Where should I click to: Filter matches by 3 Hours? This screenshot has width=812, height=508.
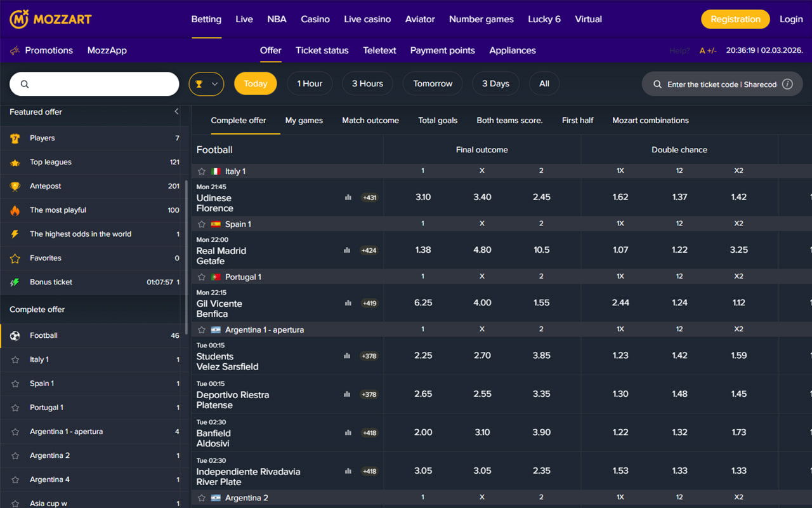click(x=367, y=84)
